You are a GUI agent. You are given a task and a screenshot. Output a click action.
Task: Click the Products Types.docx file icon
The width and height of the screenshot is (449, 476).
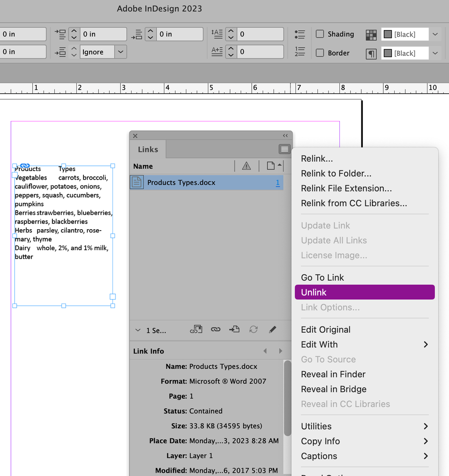[137, 182]
